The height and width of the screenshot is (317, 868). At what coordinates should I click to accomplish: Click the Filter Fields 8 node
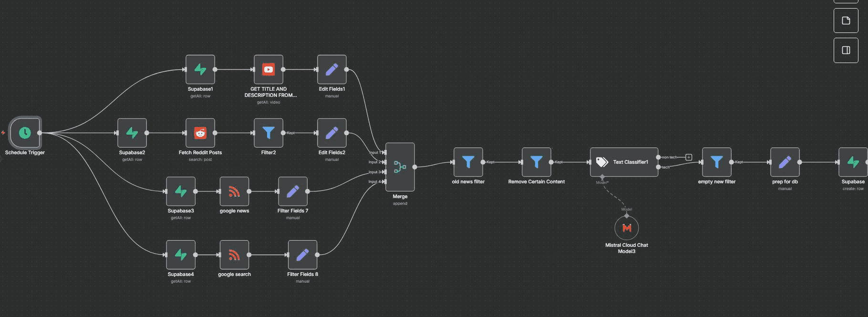pyautogui.click(x=302, y=255)
